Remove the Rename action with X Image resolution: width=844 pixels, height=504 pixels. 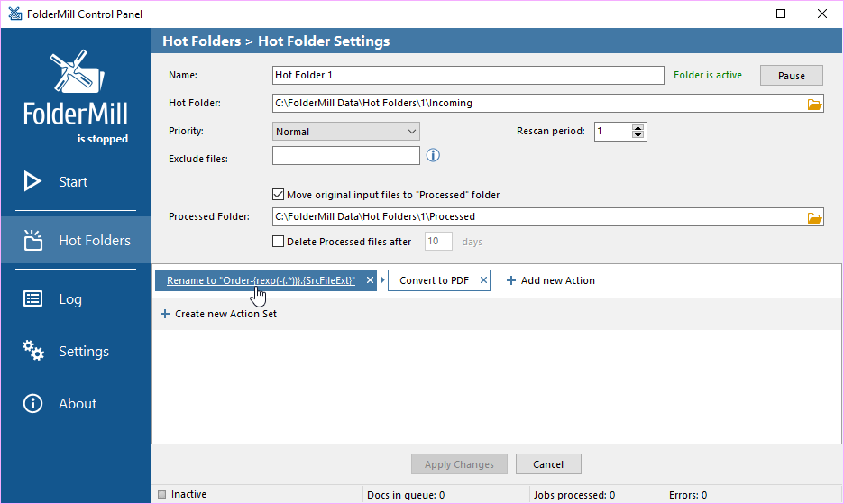[370, 280]
